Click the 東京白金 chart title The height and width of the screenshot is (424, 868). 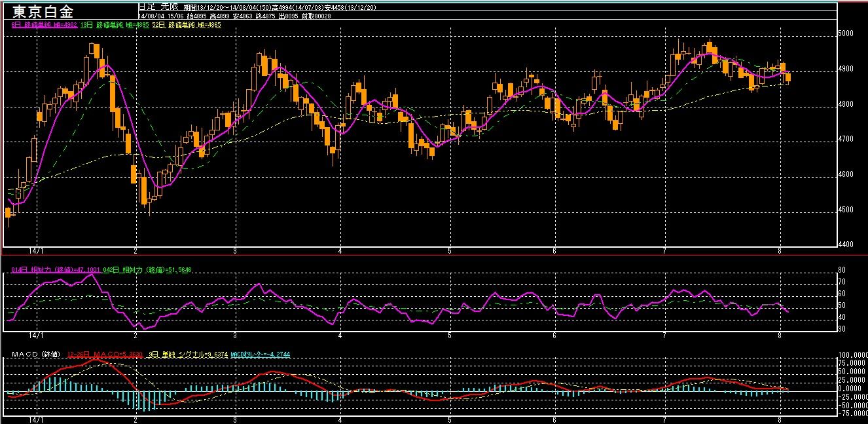click(43, 11)
